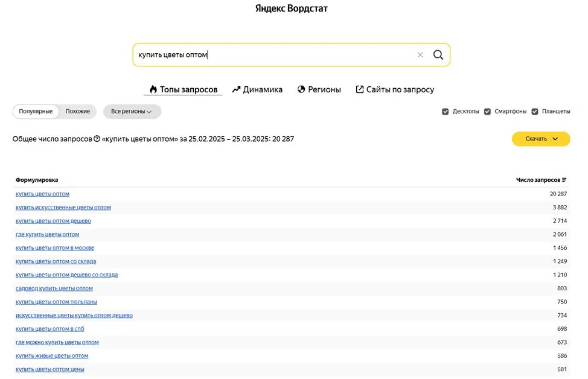Click the request count 1 456
The image size is (588, 379).
560,248
